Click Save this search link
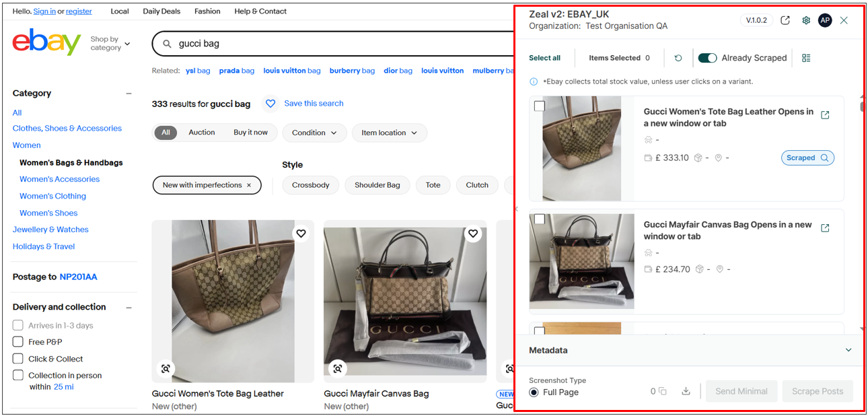 (x=314, y=104)
